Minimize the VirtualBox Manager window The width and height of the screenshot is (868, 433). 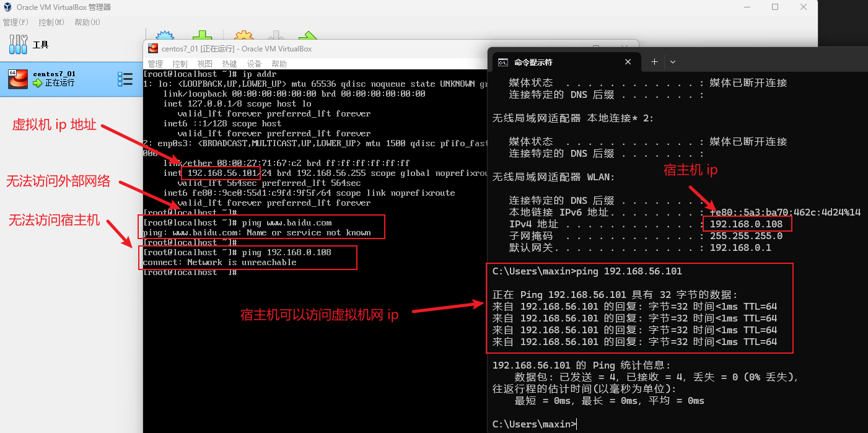(x=747, y=7)
